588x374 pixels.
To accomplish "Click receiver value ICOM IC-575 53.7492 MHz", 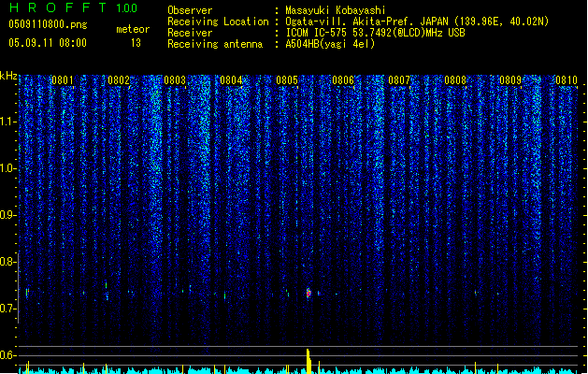I will point(375,33).
